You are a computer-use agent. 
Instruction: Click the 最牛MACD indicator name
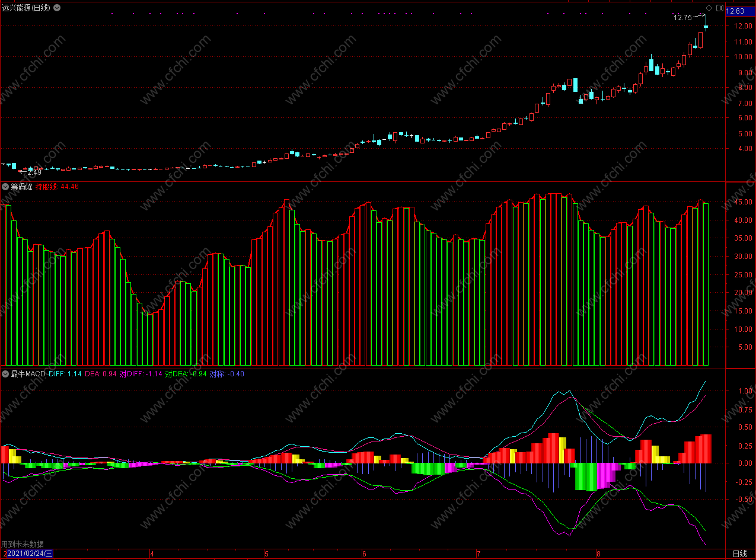[x=28, y=374]
